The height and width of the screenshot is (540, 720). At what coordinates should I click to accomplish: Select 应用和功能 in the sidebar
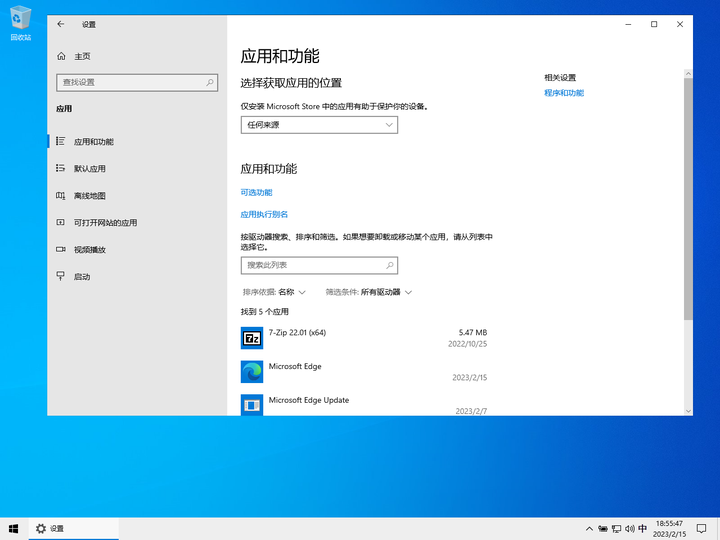coord(137,141)
